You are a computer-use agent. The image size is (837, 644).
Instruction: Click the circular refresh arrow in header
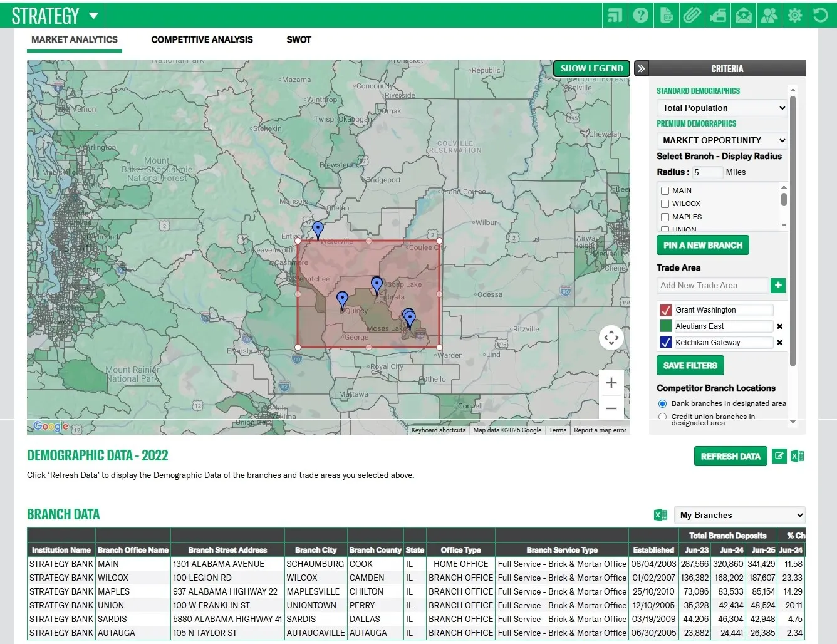click(x=821, y=15)
